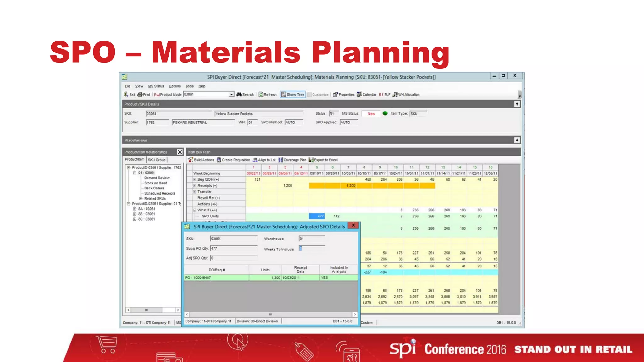Click the greyed Customize toolbar item

coord(318,95)
